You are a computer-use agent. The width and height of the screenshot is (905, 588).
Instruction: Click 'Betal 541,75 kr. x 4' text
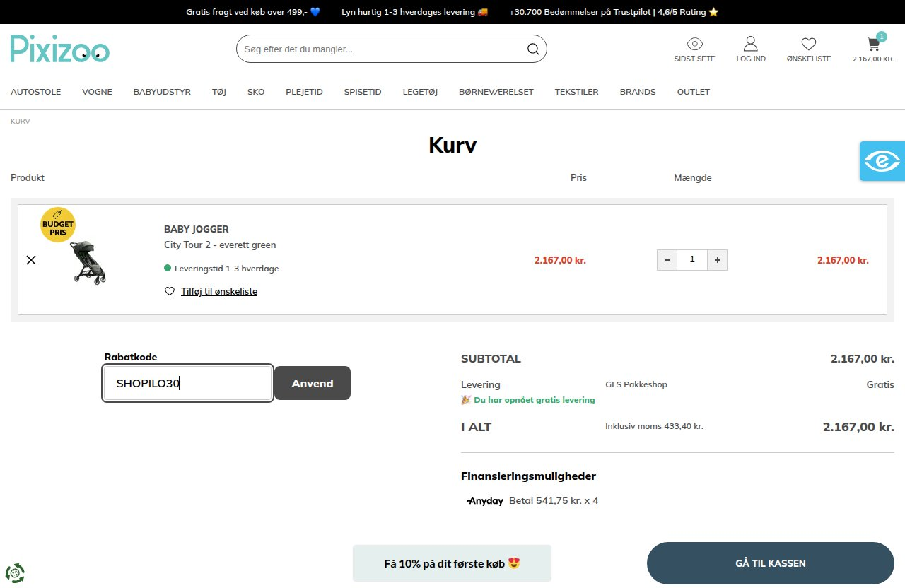[x=554, y=500]
